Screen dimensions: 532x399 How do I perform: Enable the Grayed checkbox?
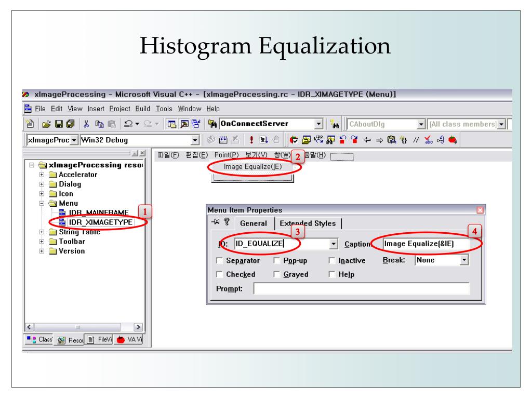[277, 274]
